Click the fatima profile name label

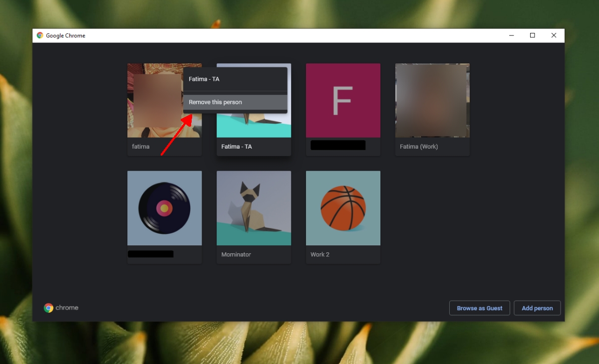[141, 147]
